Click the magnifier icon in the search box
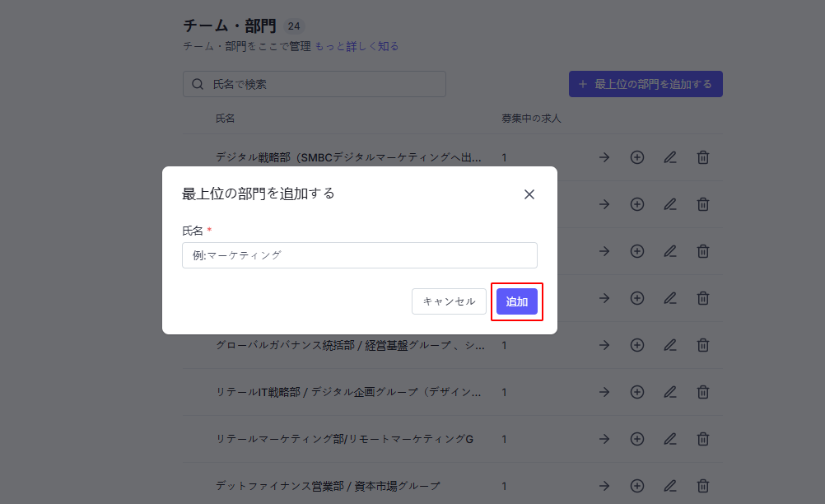825x504 pixels. click(198, 84)
